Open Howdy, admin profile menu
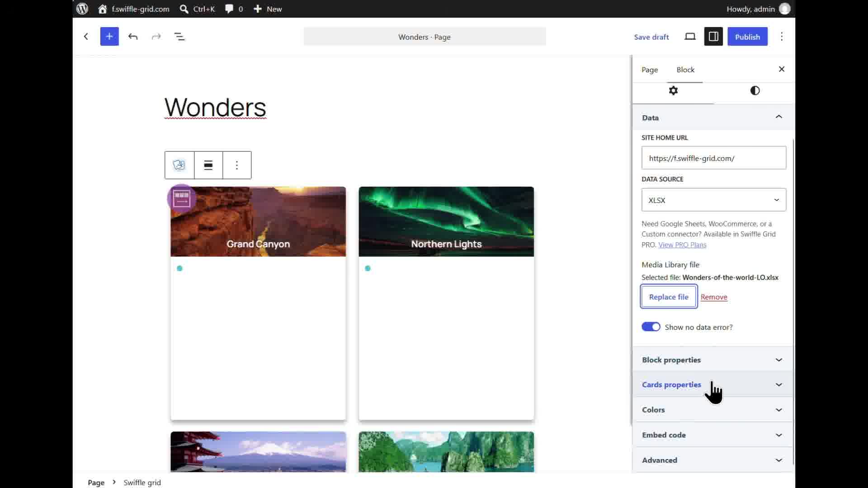 (x=758, y=9)
